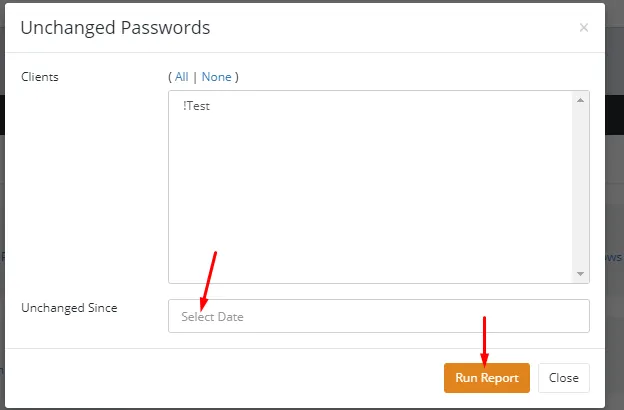The height and width of the screenshot is (410, 624).
Task: Select the !Test client in the list
Action: (197, 106)
